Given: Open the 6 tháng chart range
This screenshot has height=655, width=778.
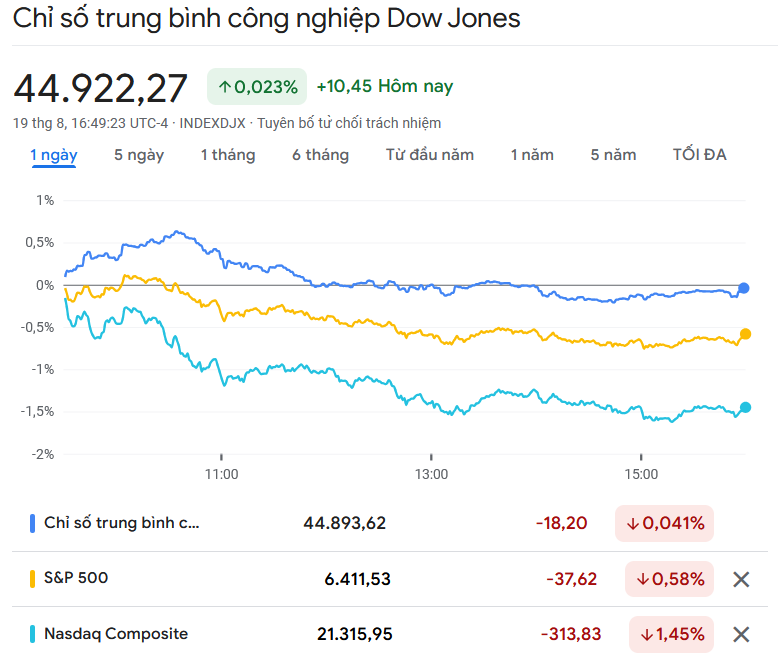Looking at the screenshot, I should coord(320,155).
